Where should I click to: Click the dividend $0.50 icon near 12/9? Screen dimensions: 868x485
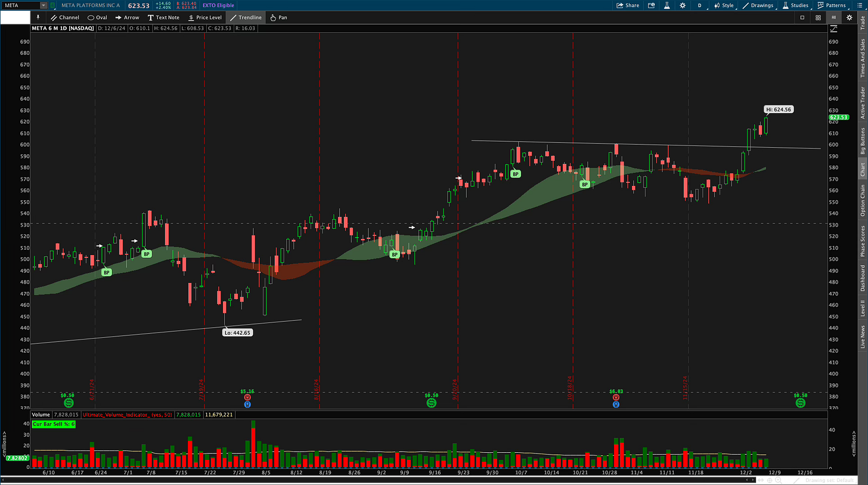pyautogui.click(x=800, y=403)
